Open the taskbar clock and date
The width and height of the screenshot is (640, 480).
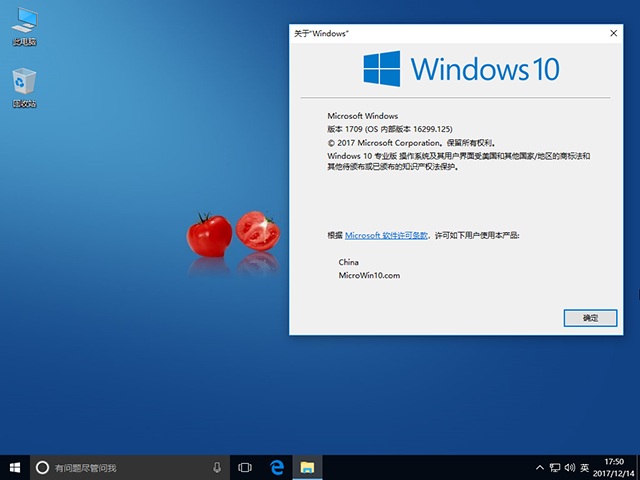(x=612, y=467)
